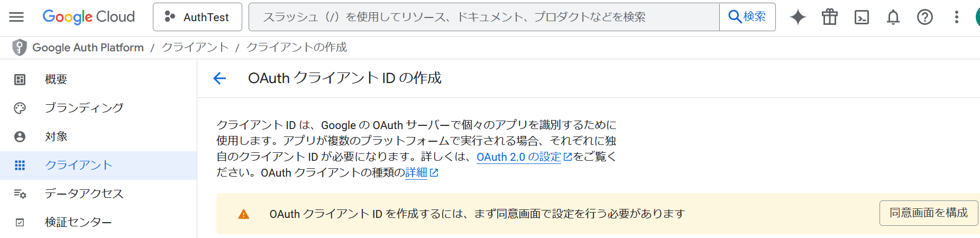Click the 概要 dashboard icon

pos(20,79)
